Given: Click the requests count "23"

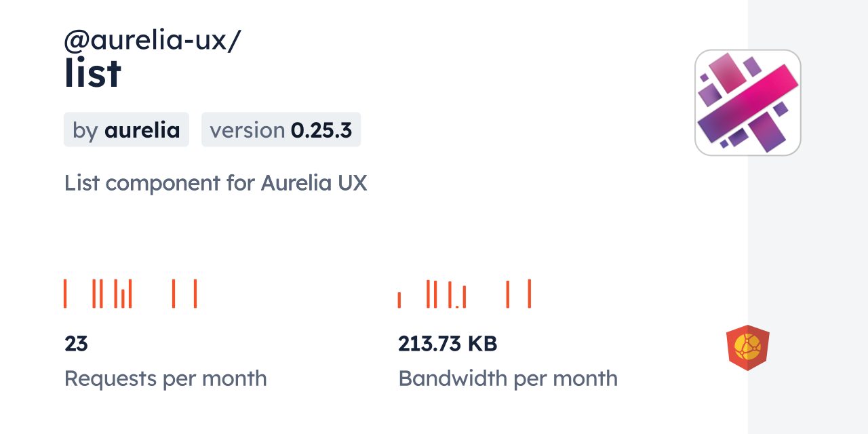Looking at the screenshot, I should [76, 344].
